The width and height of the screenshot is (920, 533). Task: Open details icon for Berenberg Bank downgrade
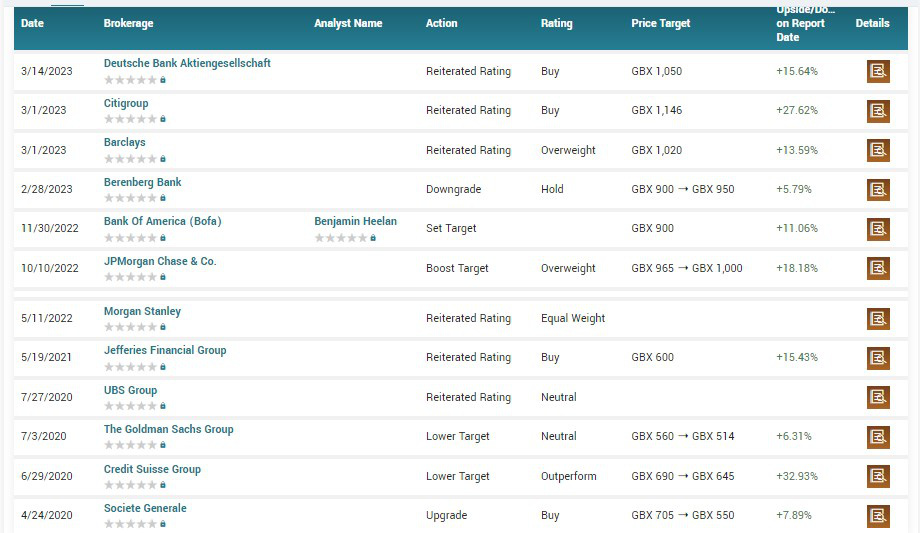[x=877, y=190]
